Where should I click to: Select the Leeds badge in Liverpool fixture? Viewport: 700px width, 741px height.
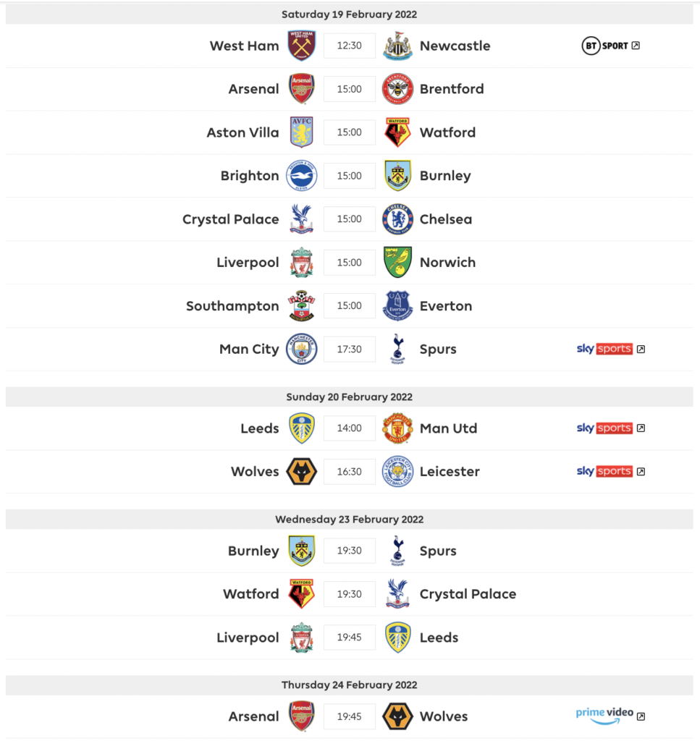click(397, 638)
